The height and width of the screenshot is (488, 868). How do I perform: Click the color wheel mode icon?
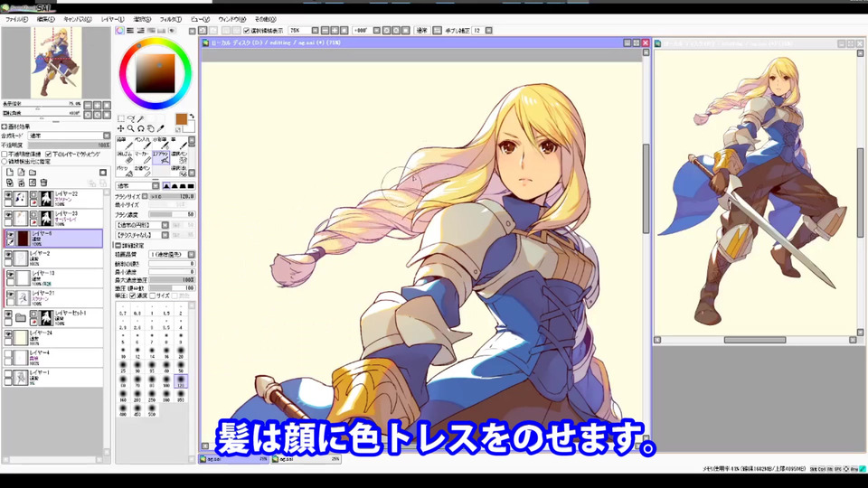(120, 31)
